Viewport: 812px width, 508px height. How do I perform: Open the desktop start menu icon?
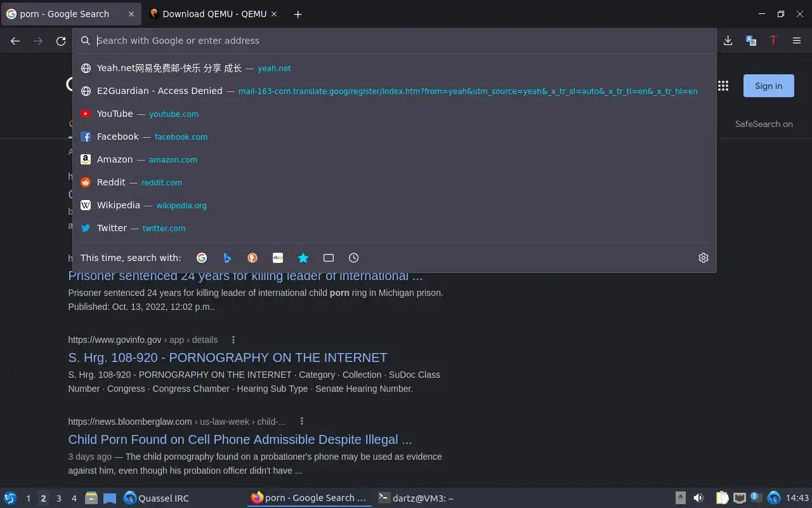[x=10, y=498]
